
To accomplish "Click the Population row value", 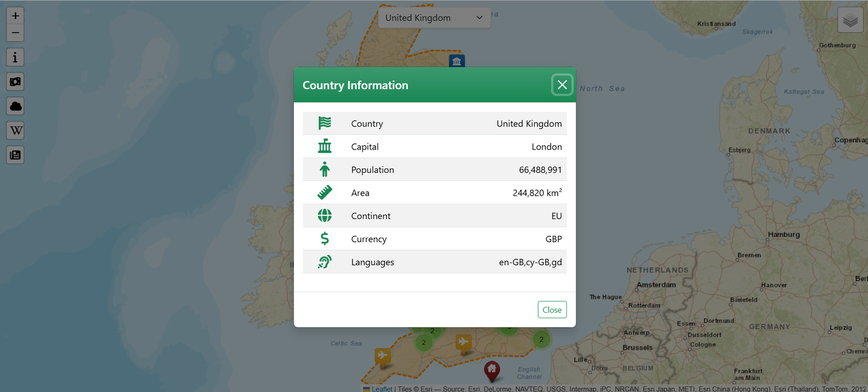I will (540, 170).
